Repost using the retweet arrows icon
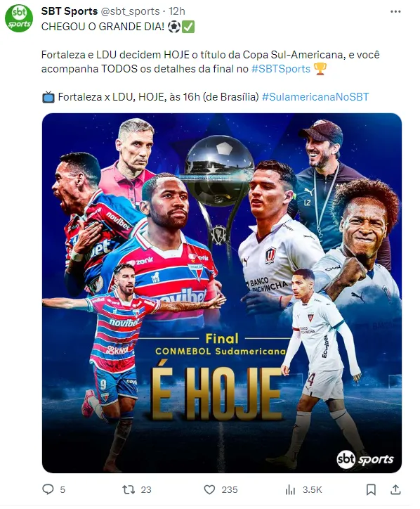The height and width of the screenshot is (509, 420). [x=129, y=489]
